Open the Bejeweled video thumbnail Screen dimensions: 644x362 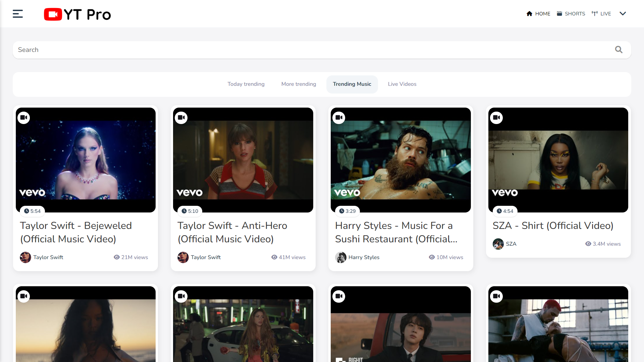pyautogui.click(x=86, y=160)
